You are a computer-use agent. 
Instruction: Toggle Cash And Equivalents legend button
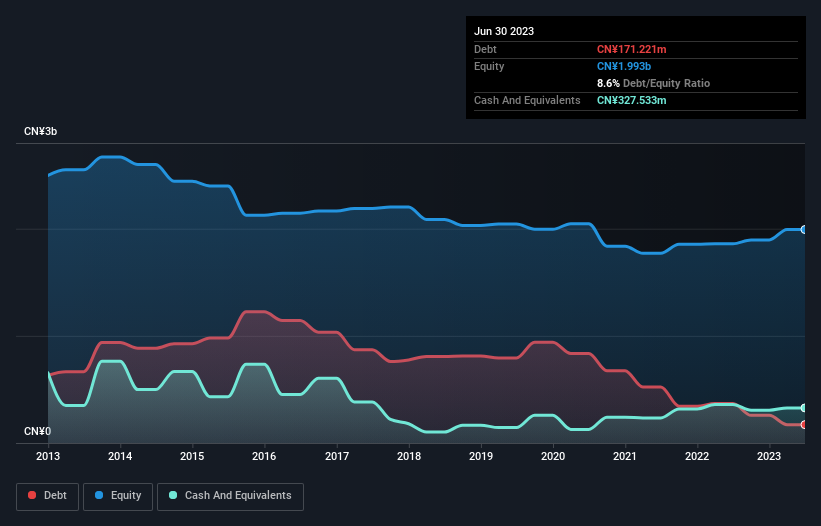click(230, 496)
